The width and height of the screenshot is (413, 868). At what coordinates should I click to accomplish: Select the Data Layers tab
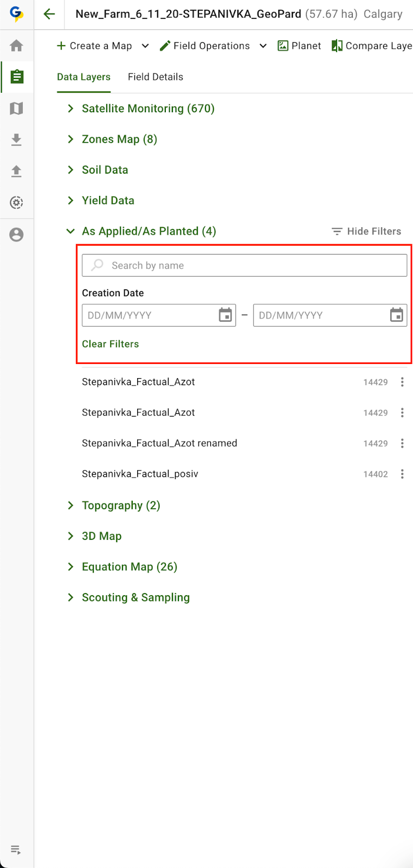click(x=83, y=77)
